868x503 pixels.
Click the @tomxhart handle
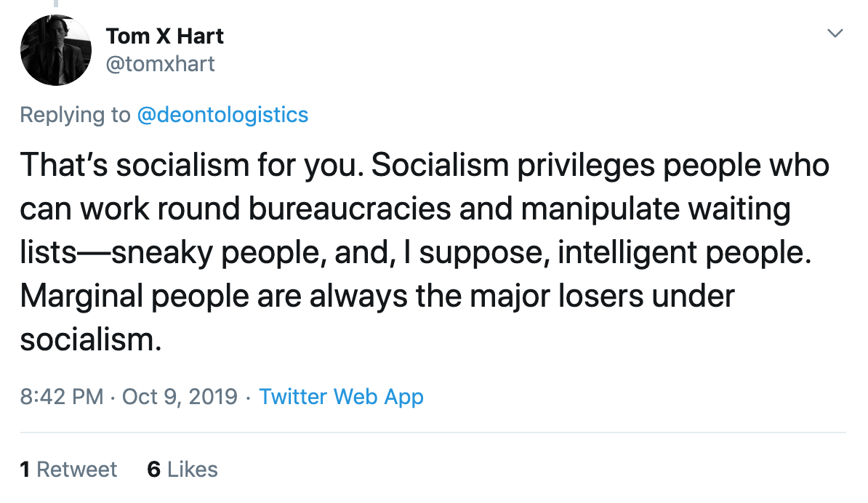click(160, 64)
